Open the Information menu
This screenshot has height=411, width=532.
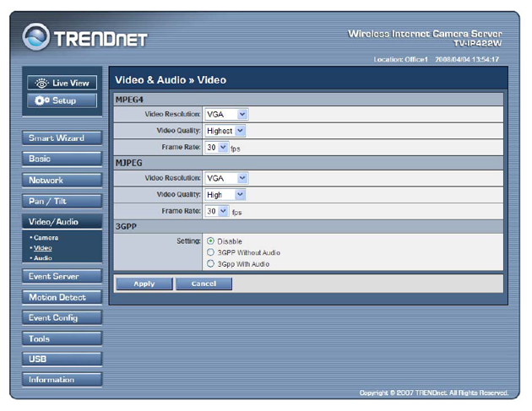62,380
